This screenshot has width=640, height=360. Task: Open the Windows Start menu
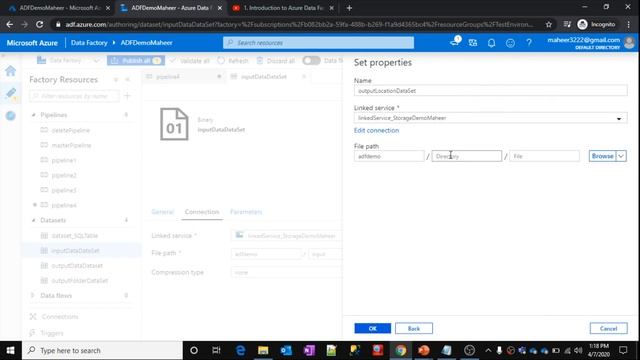pos(11,350)
